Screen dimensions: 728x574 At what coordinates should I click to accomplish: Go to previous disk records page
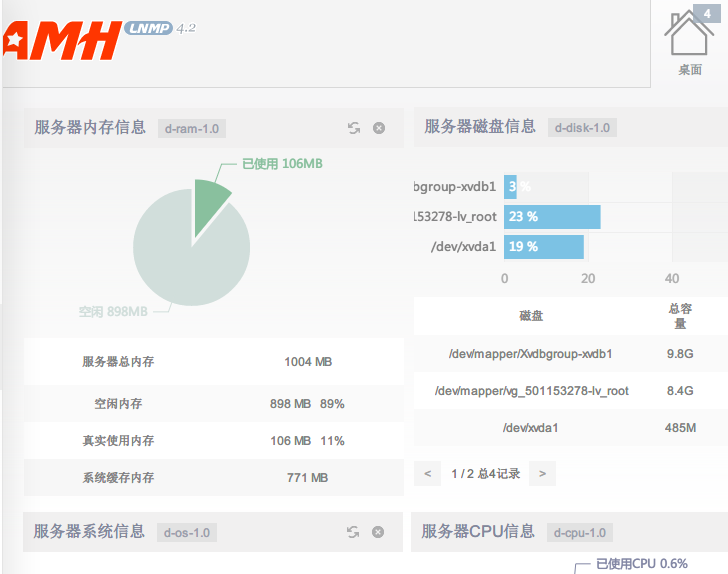point(427,474)
